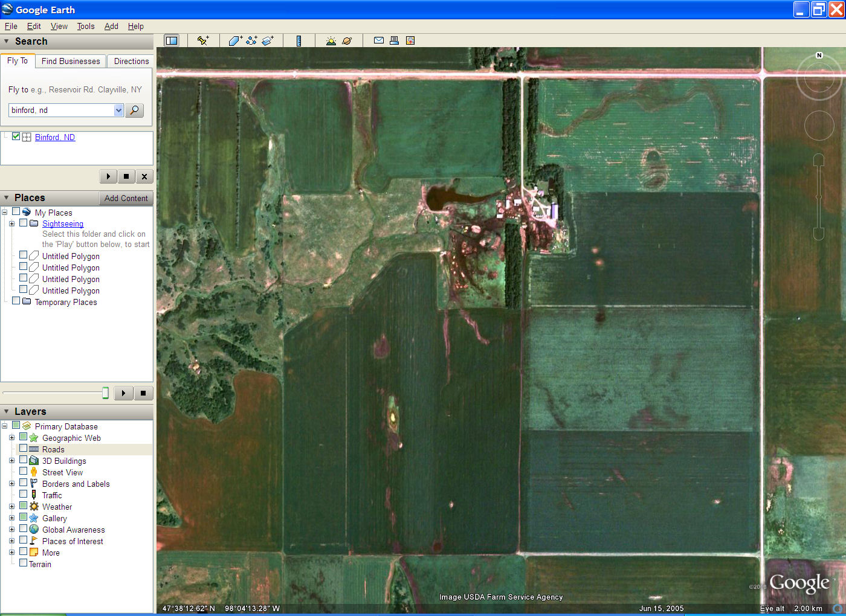Click the Fly To search input field
Viewport: 846px width, 616px height.
pyautogui.click(x=61, y=110)
